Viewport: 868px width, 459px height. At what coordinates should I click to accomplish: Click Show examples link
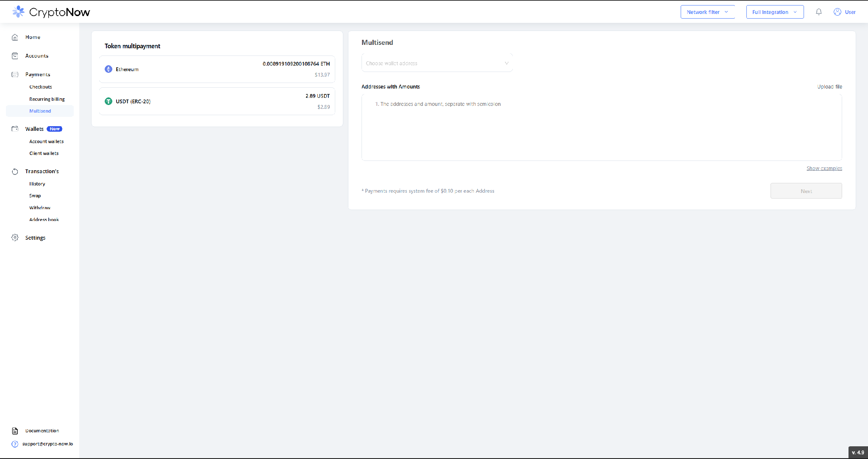[824, 168]
